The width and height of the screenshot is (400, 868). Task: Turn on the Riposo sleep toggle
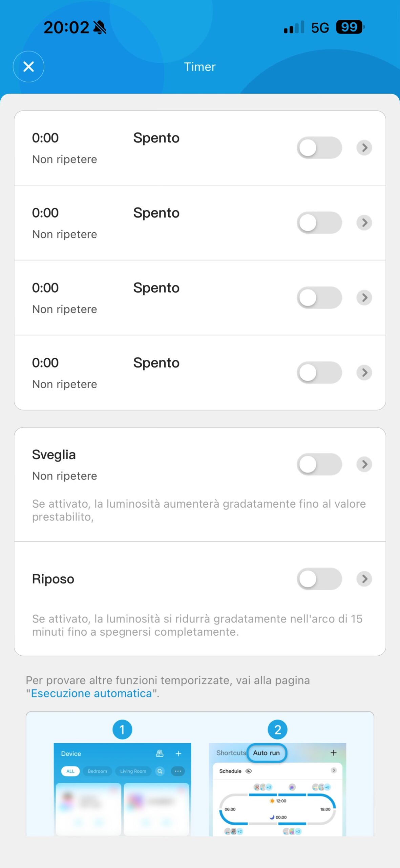click(319, 579)
